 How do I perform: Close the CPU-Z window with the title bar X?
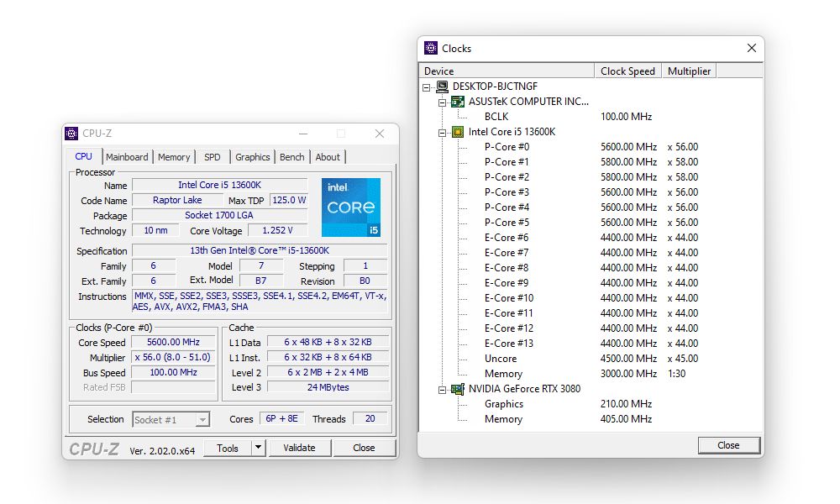click(380, 134)
